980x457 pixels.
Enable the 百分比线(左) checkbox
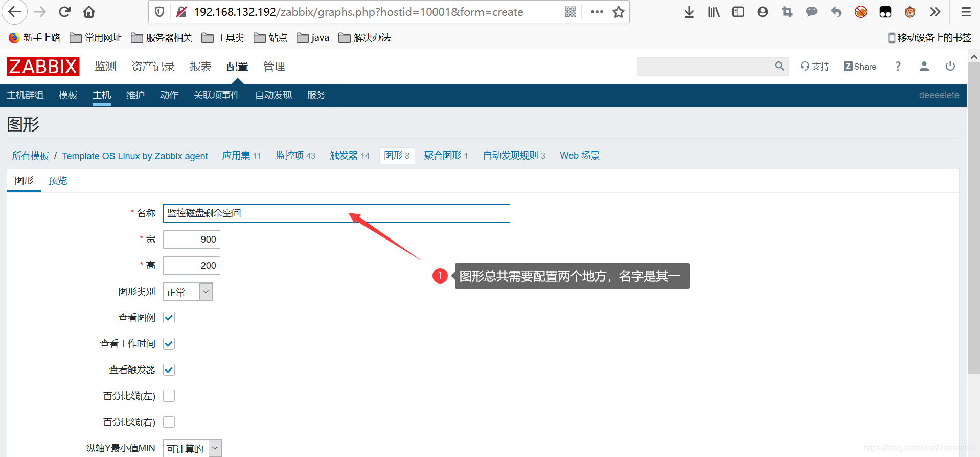(169, 396)
